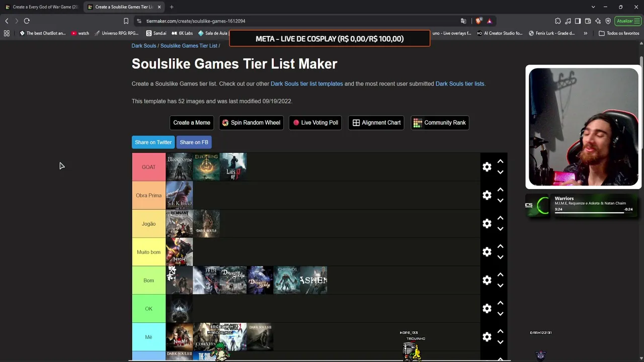
Task: Open settings gear for the GOAT tier
Action: pos(487,167)
